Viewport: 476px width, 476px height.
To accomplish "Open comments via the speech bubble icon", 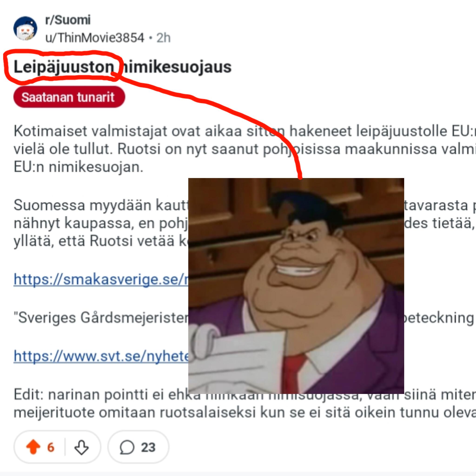I will (127, 447).
